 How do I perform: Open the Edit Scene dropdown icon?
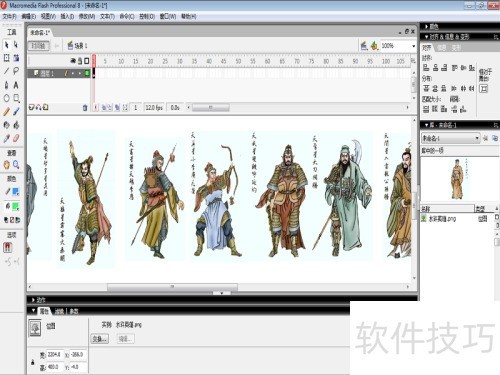point(364,46)
